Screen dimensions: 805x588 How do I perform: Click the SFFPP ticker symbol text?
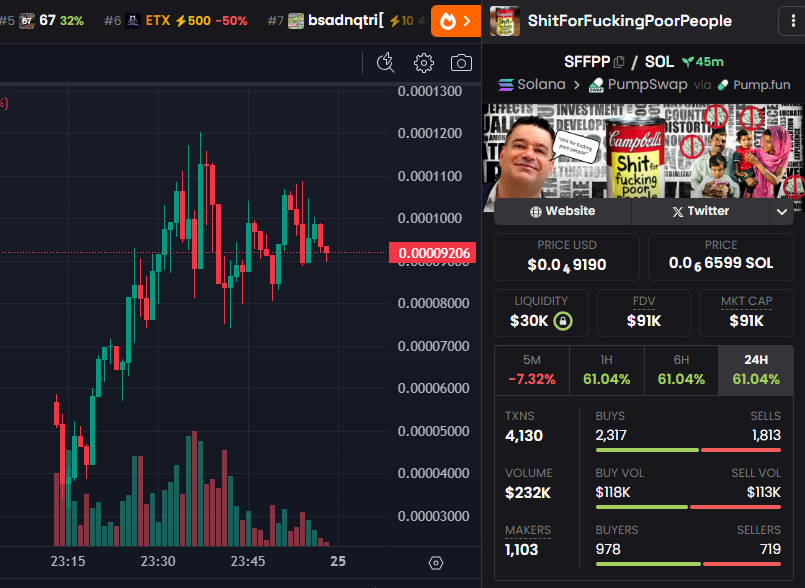(587, 62)
